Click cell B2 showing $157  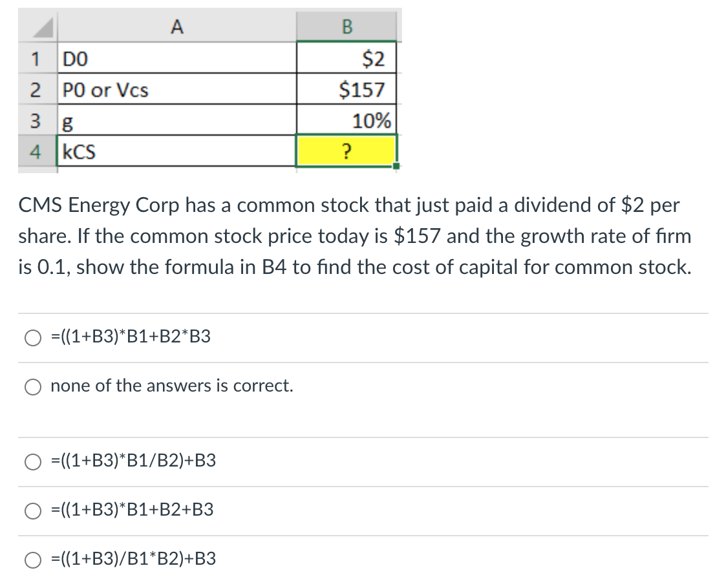pyautogui.click(x=347, y=89)
